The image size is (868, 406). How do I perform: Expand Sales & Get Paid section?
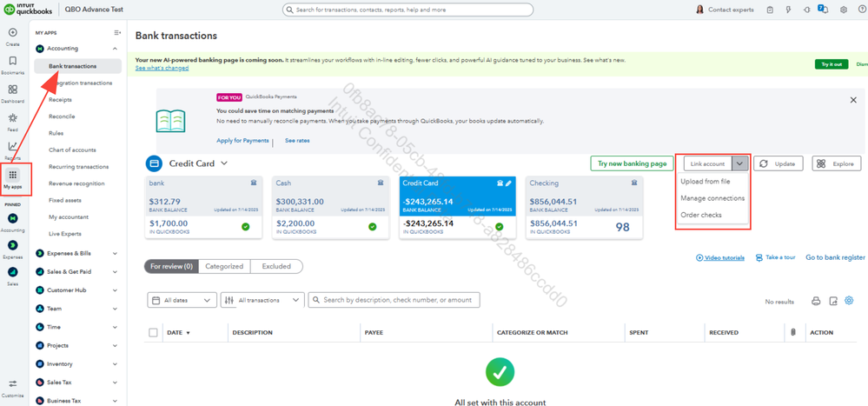tap(115, 272)
